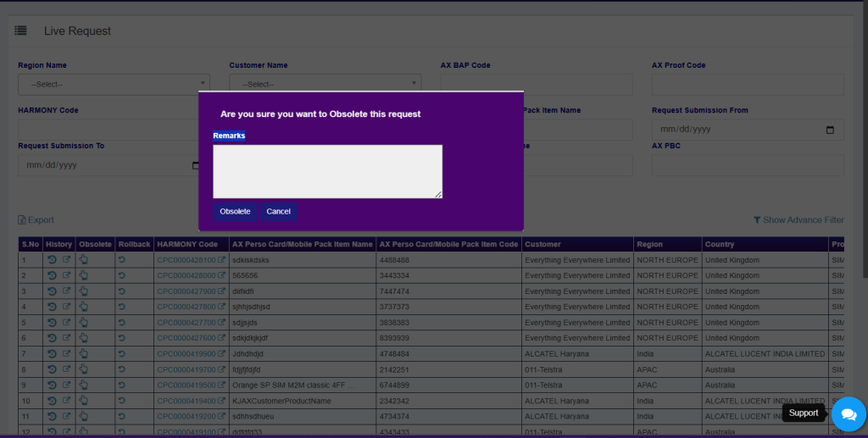Click the rollback icon in row 10
Image resolution: width=868 pixels, height=438 pixels.
click(121, 401)
